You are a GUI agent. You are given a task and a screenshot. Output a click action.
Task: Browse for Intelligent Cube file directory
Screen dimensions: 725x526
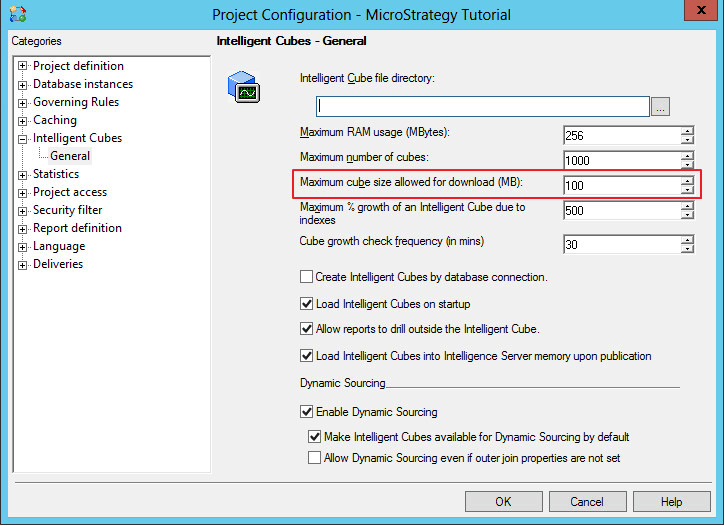click(x=660, y=107)
